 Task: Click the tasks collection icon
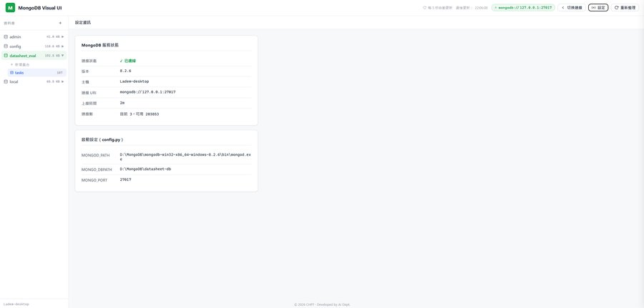click(11, 73)
